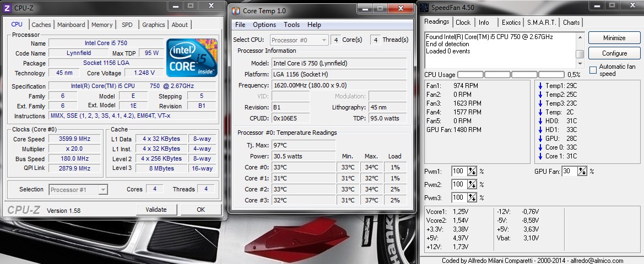Image resolution: width=644 pixels, height=264 pixels.
Task: Click the HD0 temperature arrow icon
Action: pyautogui.click(x=540, y=121)
